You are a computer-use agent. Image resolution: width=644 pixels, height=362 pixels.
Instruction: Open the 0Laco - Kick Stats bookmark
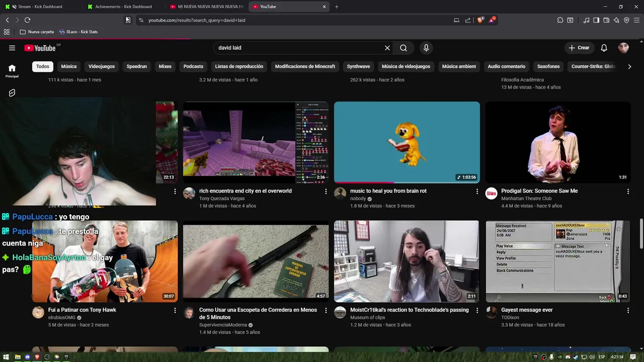point(78,32)
